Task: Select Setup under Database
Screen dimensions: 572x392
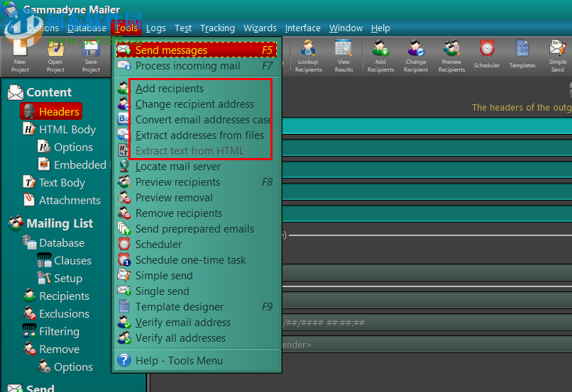Action: [60, 279]
